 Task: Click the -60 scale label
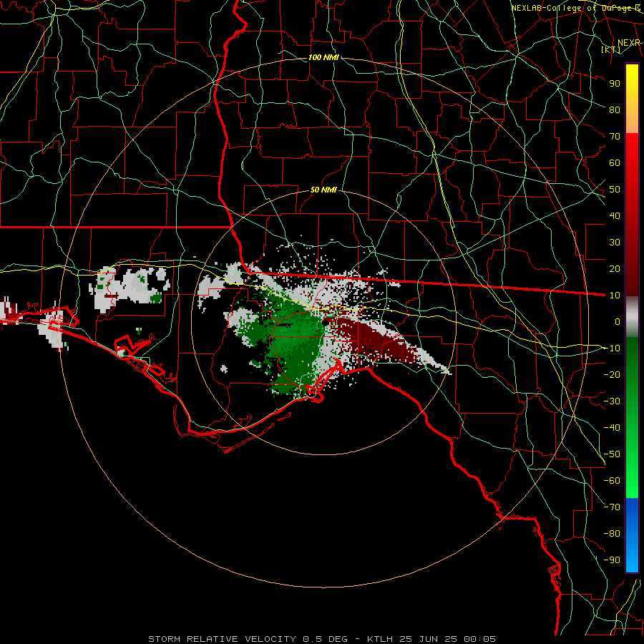pyautogui.click(x=612, y=481)
